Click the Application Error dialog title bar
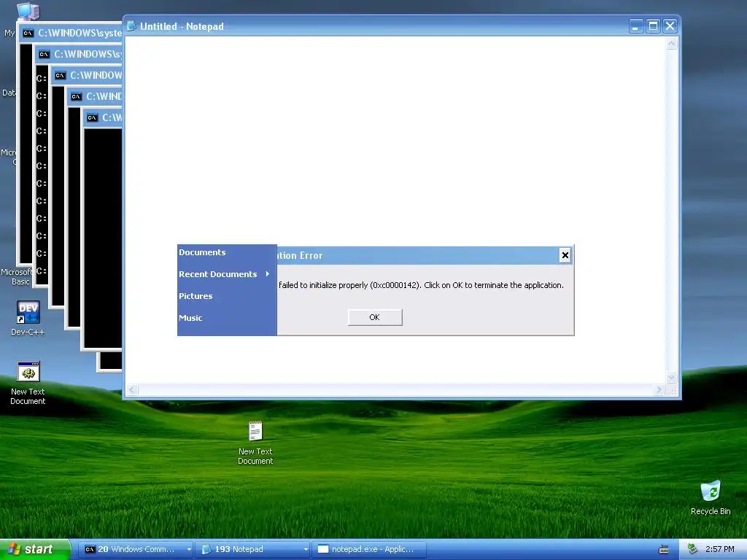747x560 pixels. 418,256
